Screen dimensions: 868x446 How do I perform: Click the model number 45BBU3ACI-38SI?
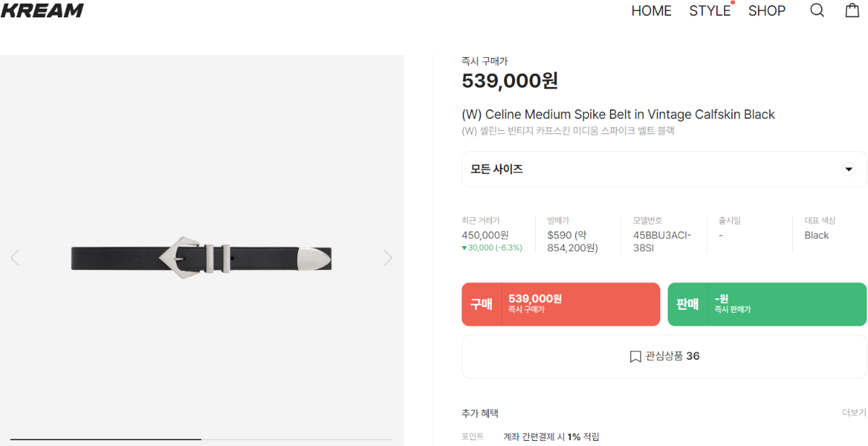coord(662,242)
